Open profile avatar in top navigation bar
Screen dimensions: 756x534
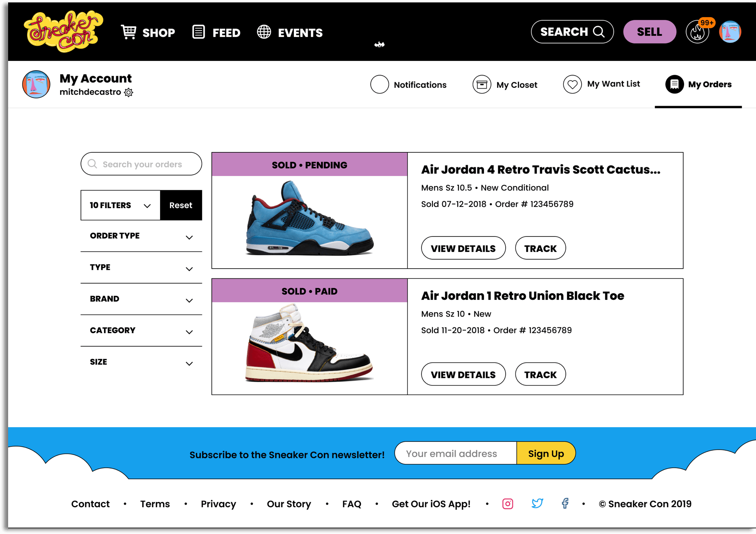tap(730, 32)
